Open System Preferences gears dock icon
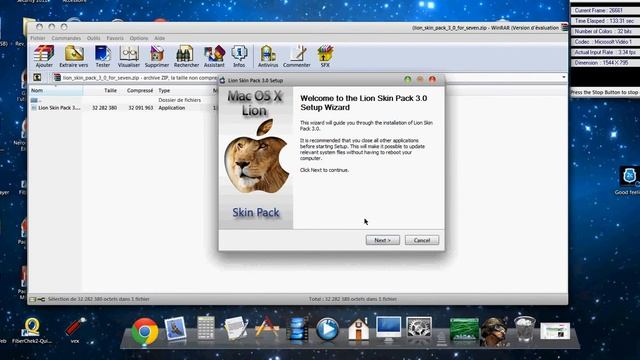Viewport: 640px width, 360px height. tap(419, 328)
